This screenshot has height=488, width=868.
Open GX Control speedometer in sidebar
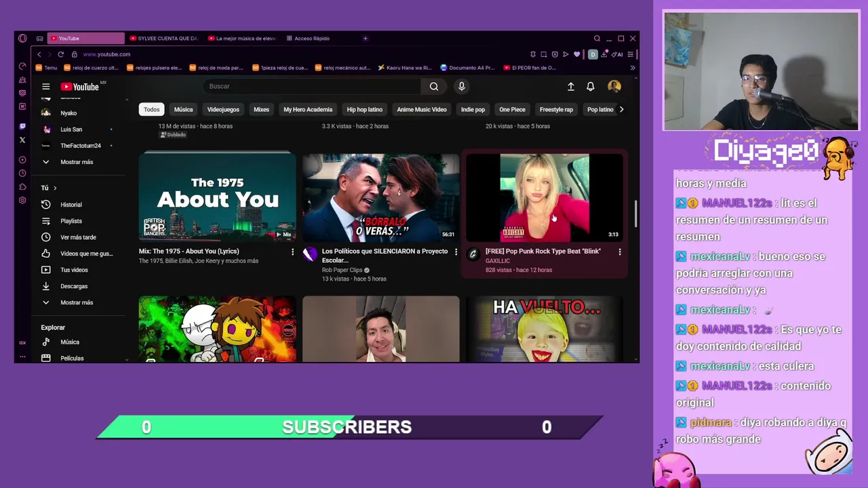[x=22, y=66]
